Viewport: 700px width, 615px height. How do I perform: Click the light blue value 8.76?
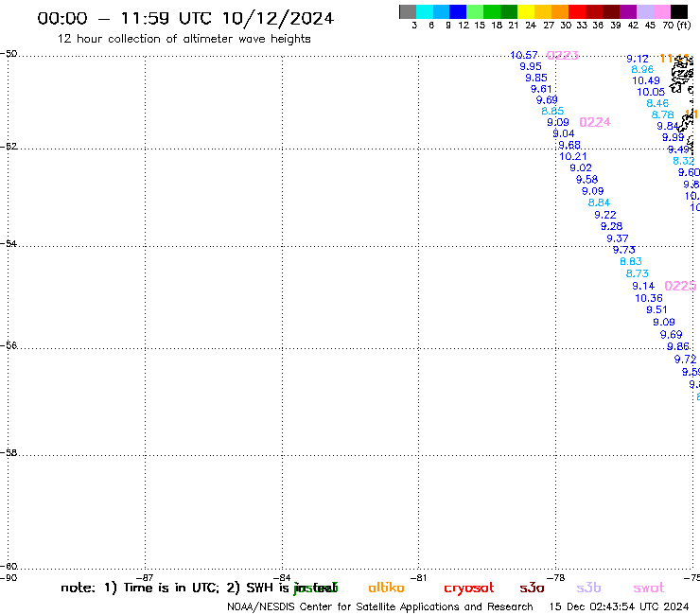coord(662,114)
